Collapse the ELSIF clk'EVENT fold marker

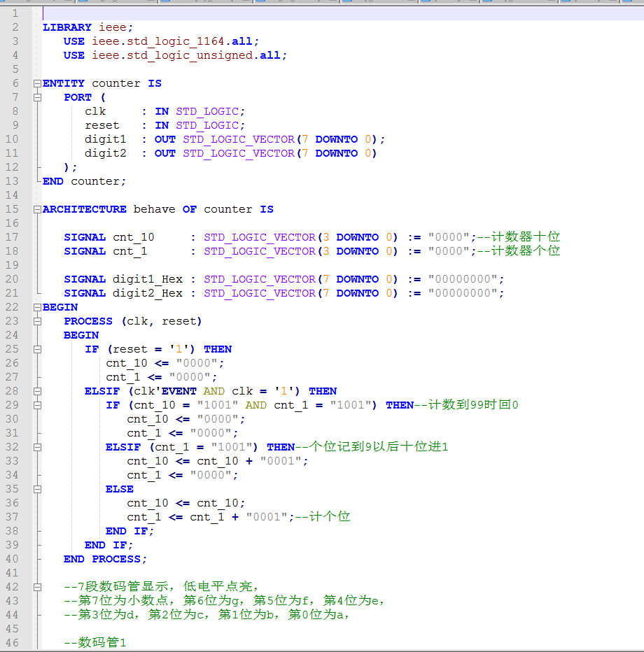tap(37, 391)
